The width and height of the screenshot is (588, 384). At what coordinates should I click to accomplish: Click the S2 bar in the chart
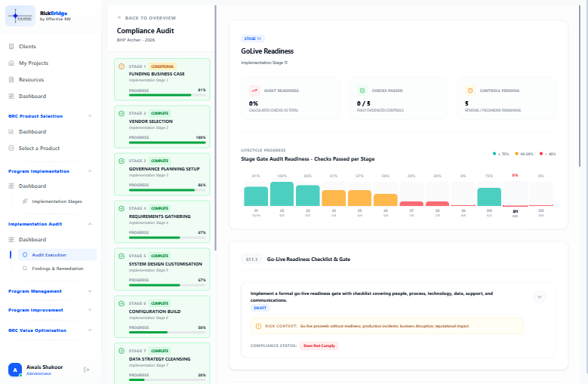coord(282,194)
